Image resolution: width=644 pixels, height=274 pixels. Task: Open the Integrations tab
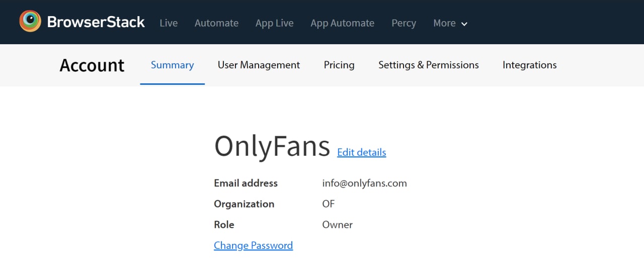[x=529, y=65]
